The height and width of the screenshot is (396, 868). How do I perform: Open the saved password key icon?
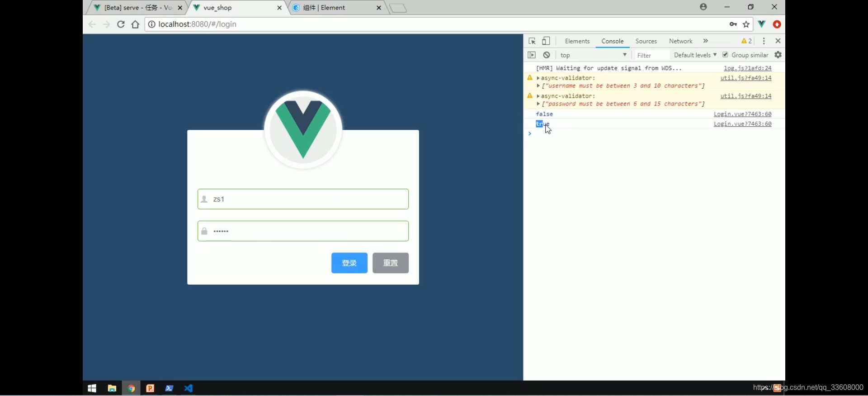click(x=733, y=24)
